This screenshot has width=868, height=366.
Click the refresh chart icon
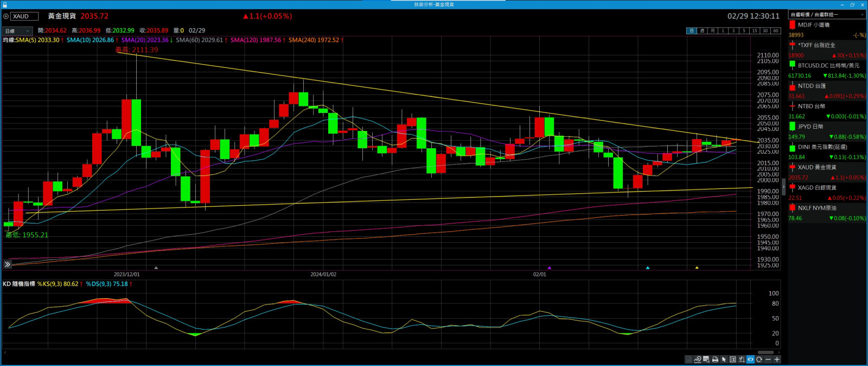(759, 359)
